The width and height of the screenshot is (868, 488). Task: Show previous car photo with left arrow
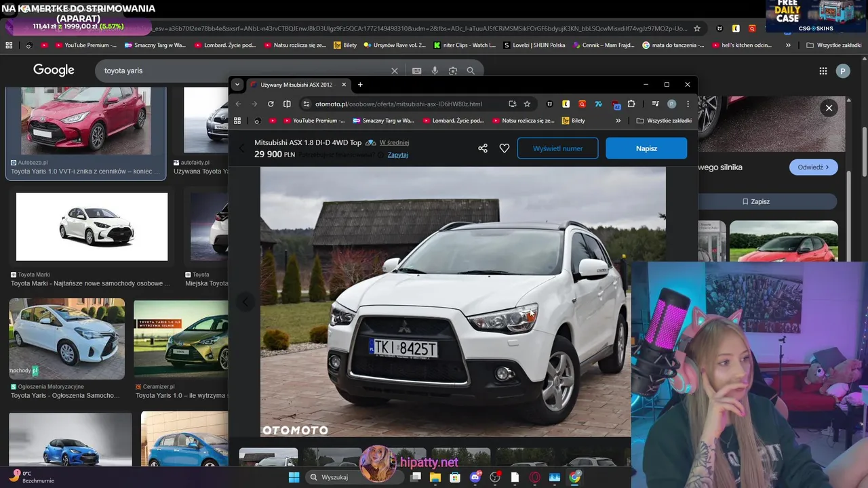coord(245,302)
